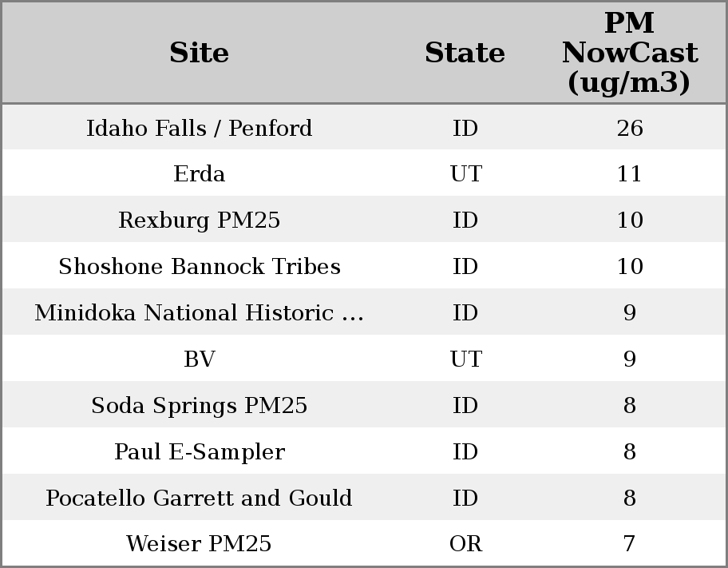Viewport: 728px width, 568px height.
Task: Click the ID state cell for Rexburg PM25
Action: coord(465,220)
